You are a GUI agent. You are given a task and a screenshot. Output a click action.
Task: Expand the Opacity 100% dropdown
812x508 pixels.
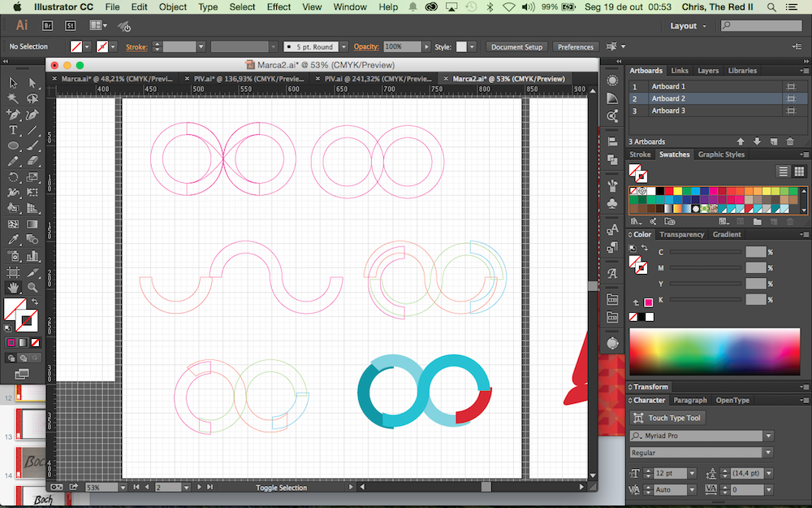[x=426, y=47]
